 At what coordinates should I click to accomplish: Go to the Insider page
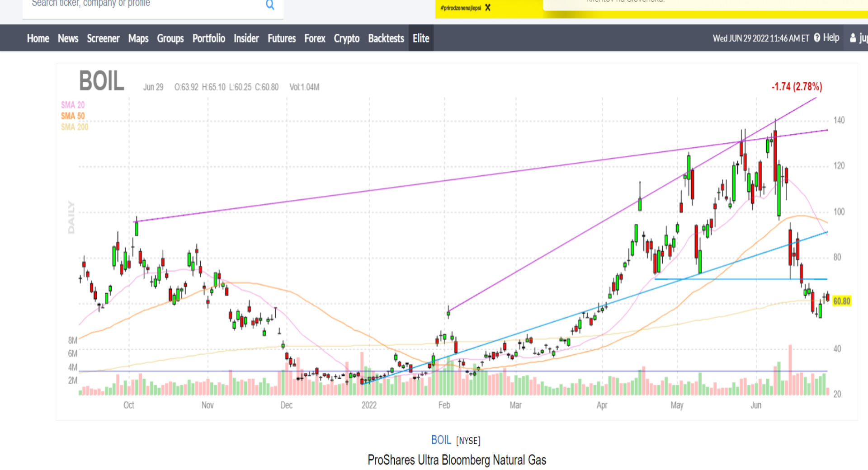pyautogui.click(x=246, y=38)
